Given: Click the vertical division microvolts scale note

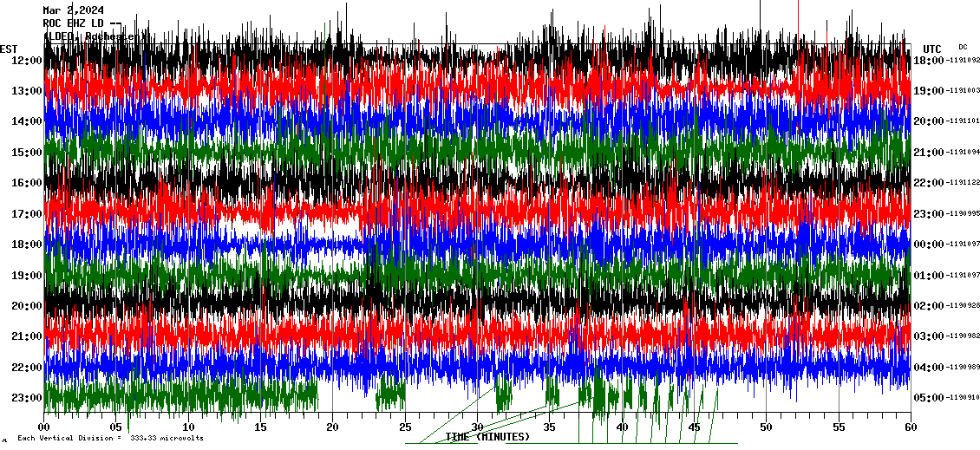Looking at the screenshot, I should click(110, 439).
